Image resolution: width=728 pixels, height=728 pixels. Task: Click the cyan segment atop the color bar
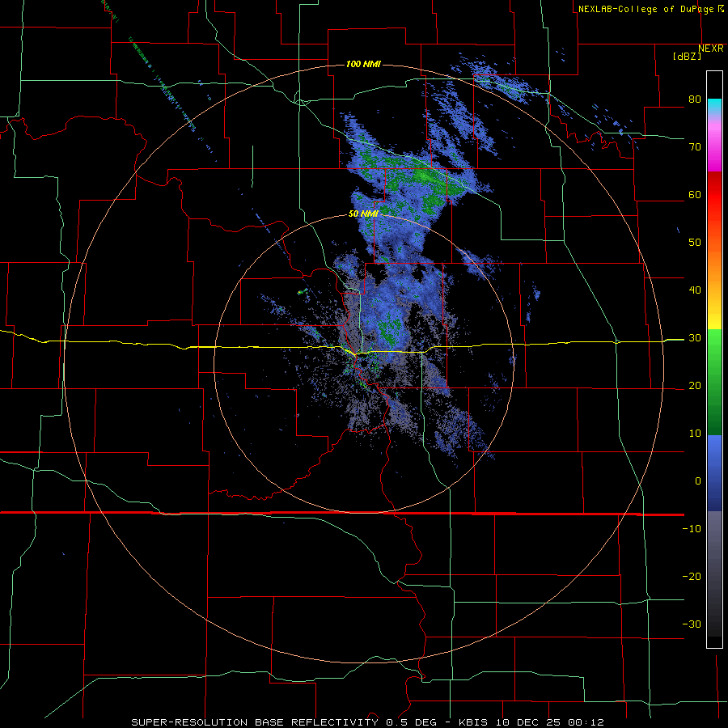point(714,106)
